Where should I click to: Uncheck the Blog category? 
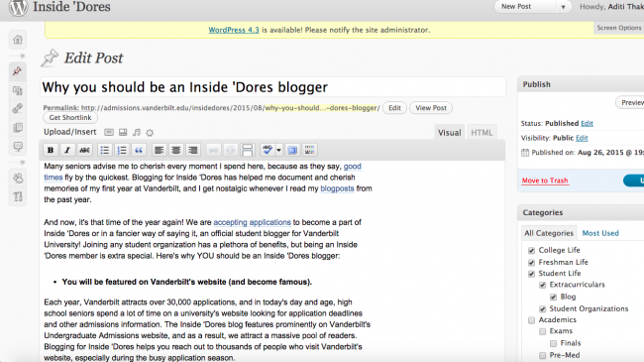point(553,297)
